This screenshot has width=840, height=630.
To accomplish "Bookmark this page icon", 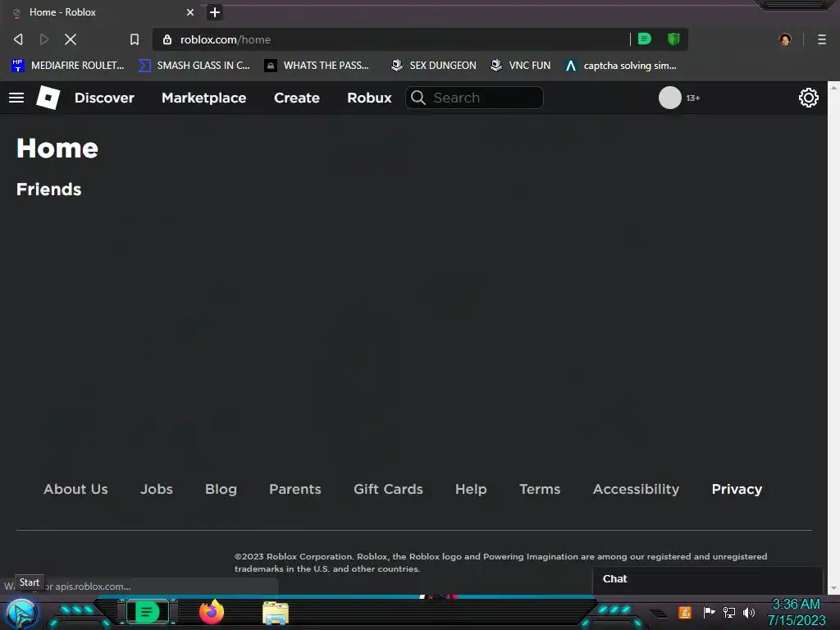I will (135, 39).
